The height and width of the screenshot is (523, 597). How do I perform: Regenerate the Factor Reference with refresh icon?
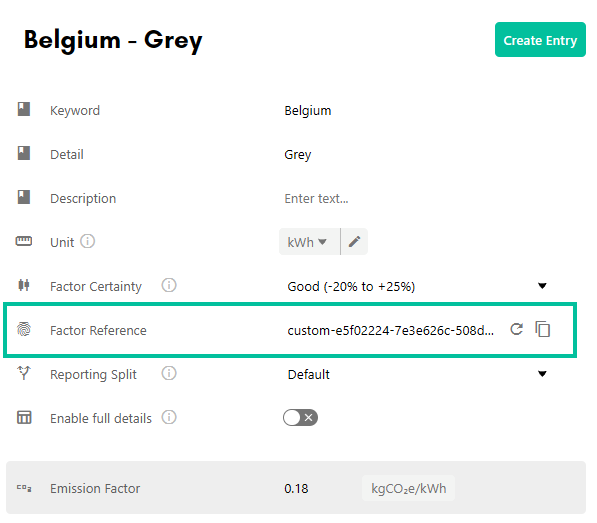click(516, 329)
